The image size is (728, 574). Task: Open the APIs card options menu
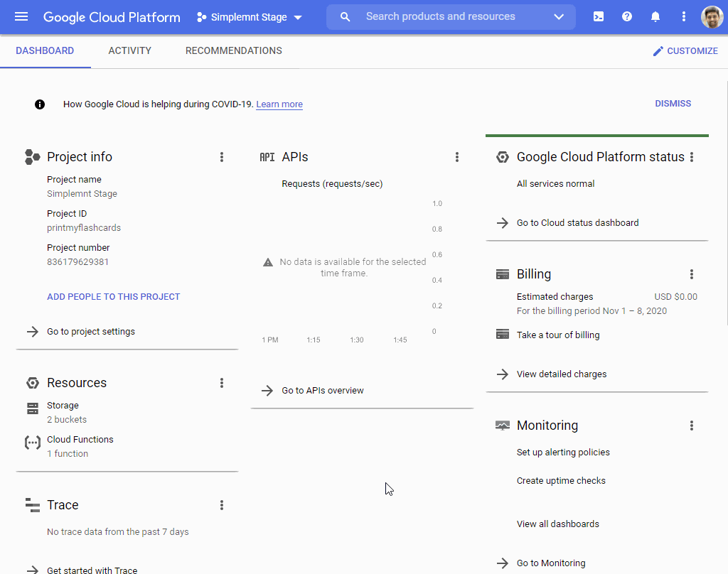[x=457, y=157]
